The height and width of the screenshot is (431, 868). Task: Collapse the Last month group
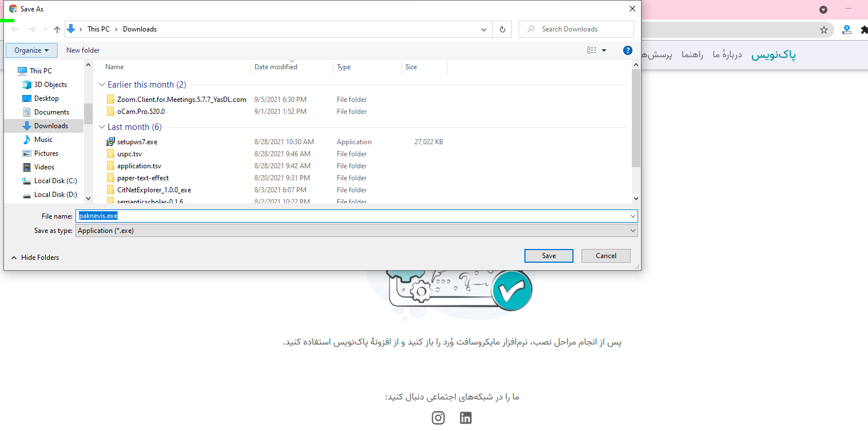pos(102,127)
